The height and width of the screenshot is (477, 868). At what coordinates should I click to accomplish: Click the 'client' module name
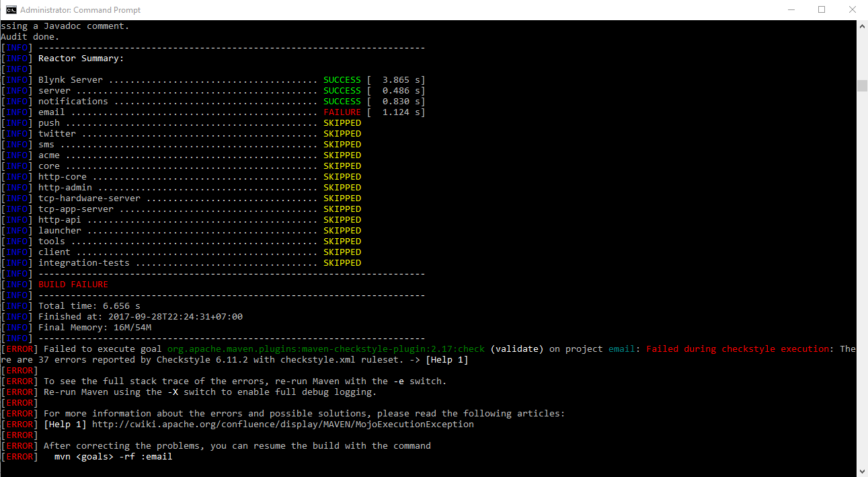(54, 252)
